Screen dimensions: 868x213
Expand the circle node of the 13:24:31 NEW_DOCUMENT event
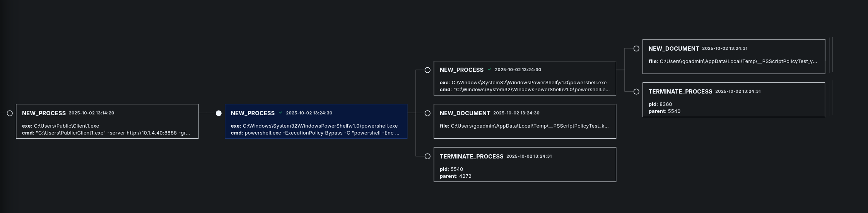(x=636, y=49)
